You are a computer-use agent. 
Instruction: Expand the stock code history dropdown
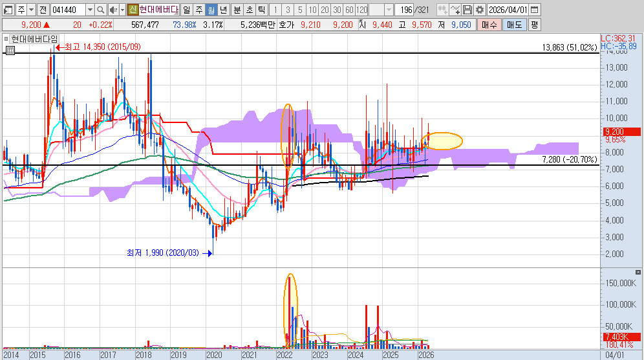(89, 10)
